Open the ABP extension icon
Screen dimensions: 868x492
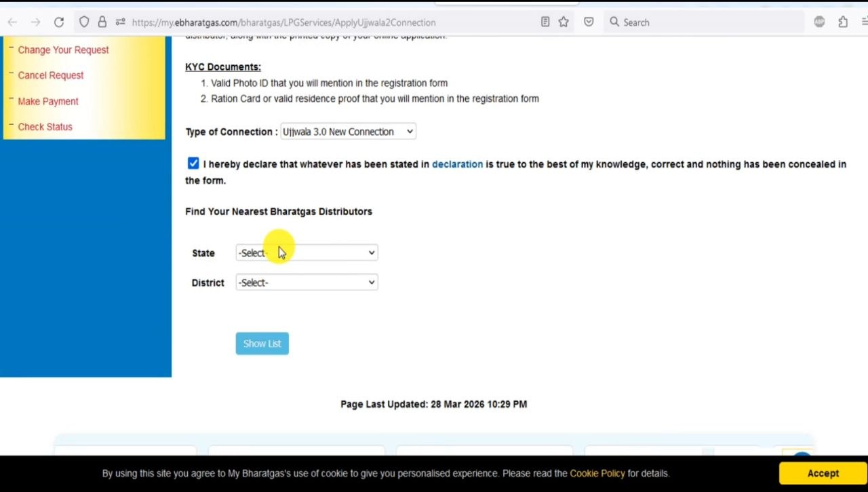(819, 22)
